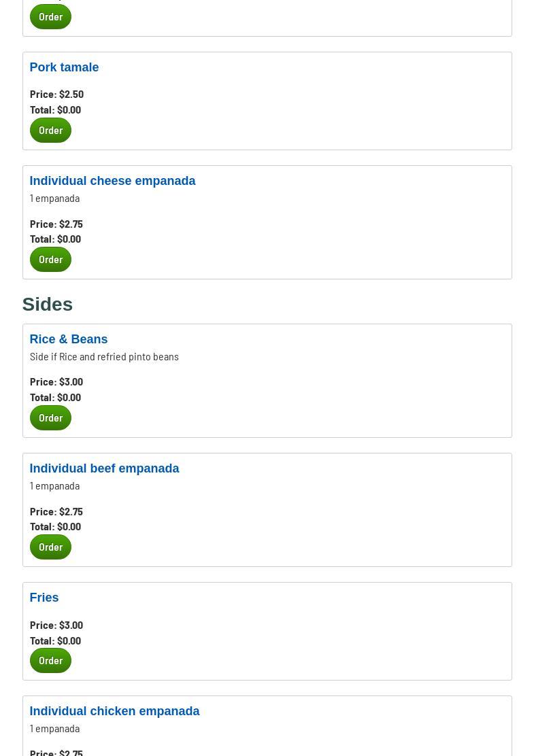Screen dimensions: 534x756
Task: Order the Individual beef empanada
Action: (50, 547)
